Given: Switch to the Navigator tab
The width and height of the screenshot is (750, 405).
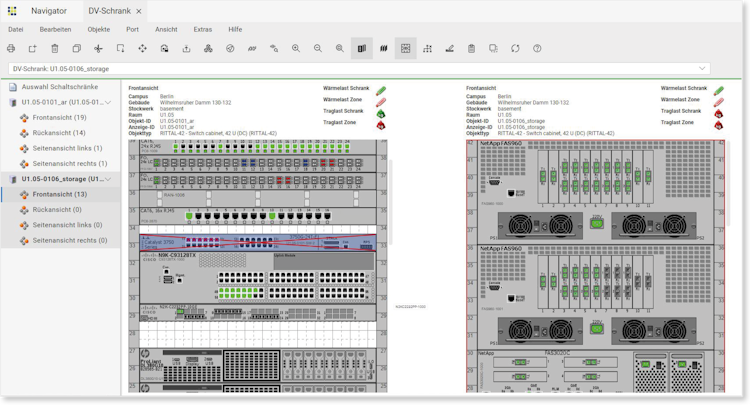Looking at the screenshot, I should [x=48, y=10].
